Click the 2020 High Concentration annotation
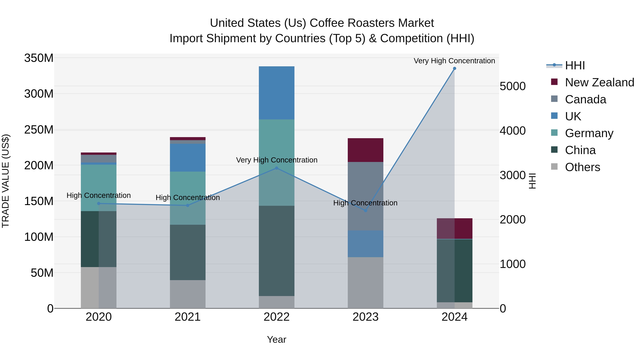 [x=99, y=195]
